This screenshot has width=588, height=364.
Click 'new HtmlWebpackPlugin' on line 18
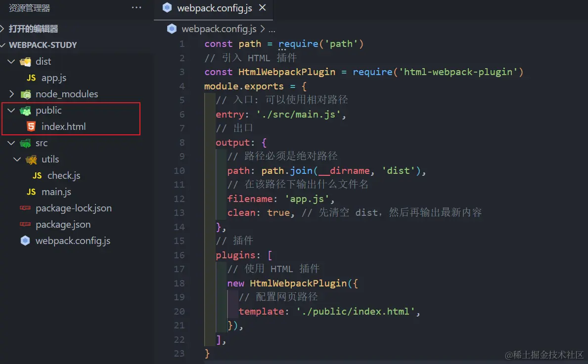point(286,283)
